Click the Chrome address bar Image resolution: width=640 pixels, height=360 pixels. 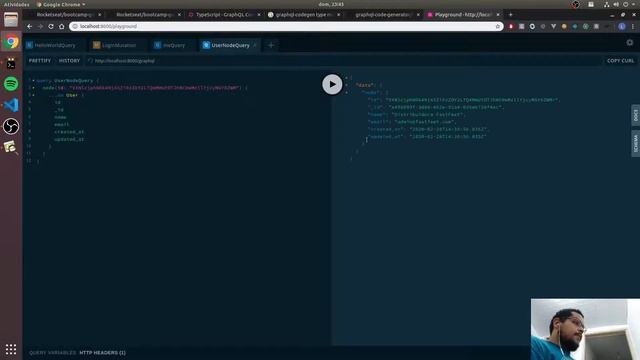click(x=286, y=26)
